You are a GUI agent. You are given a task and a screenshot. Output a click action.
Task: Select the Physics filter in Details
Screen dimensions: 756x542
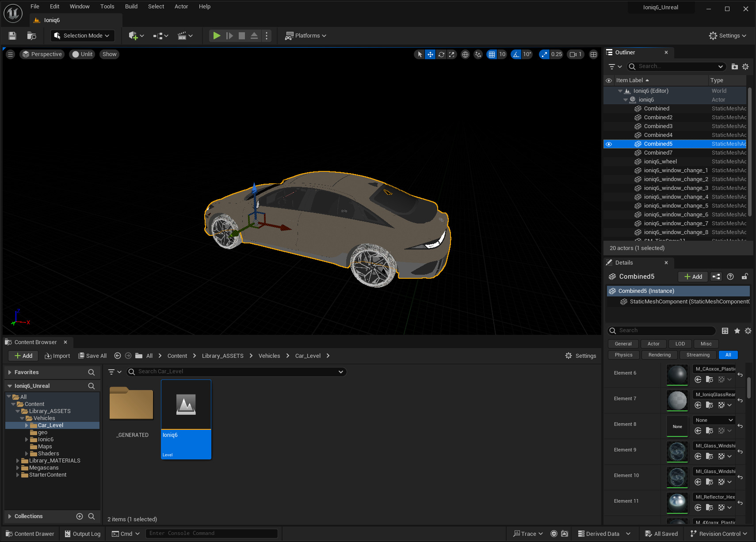(623, 355)
